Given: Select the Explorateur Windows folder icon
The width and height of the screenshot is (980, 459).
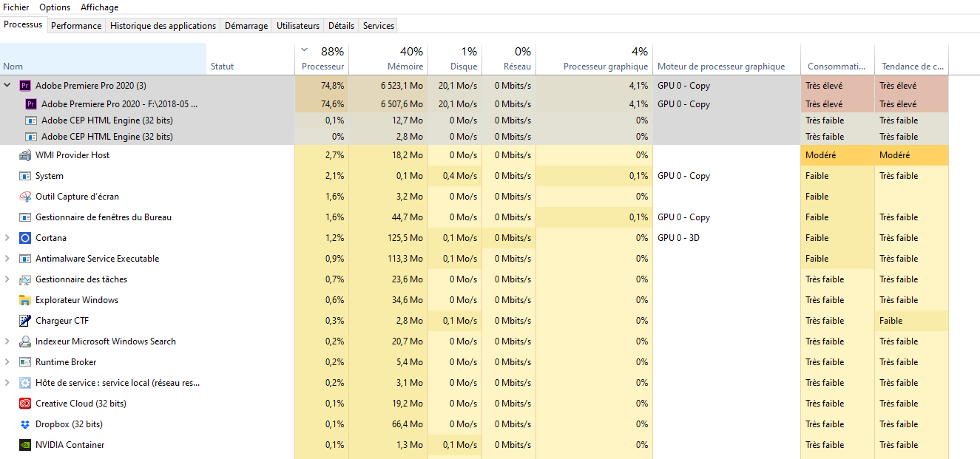Looking at the screenshot, I should [x=25, y=300].
